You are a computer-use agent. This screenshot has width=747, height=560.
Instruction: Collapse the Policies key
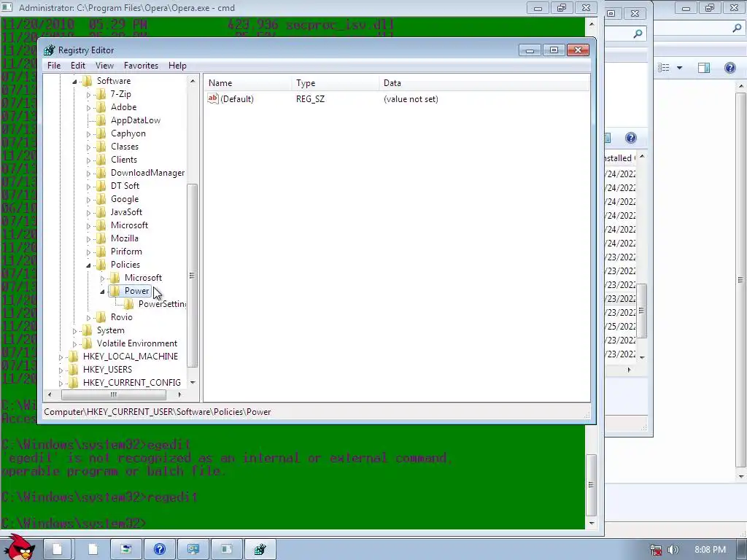(88, 265)
